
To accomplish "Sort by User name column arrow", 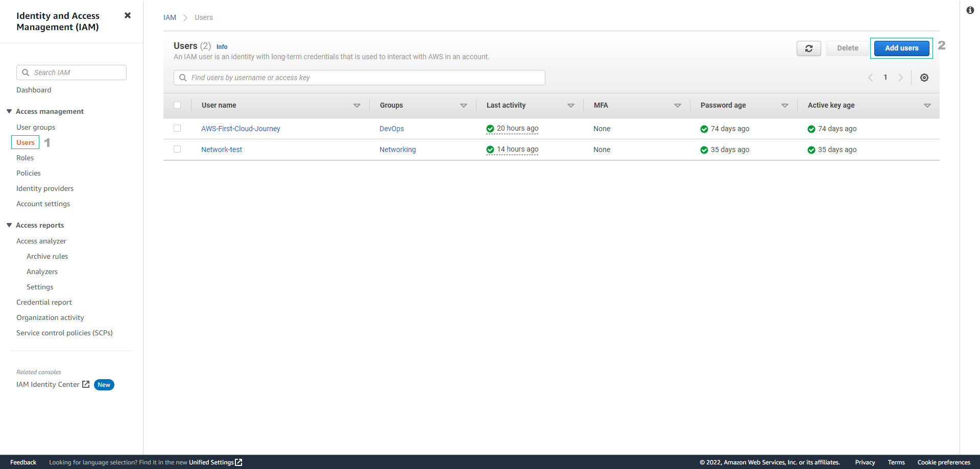I will 357,106.
